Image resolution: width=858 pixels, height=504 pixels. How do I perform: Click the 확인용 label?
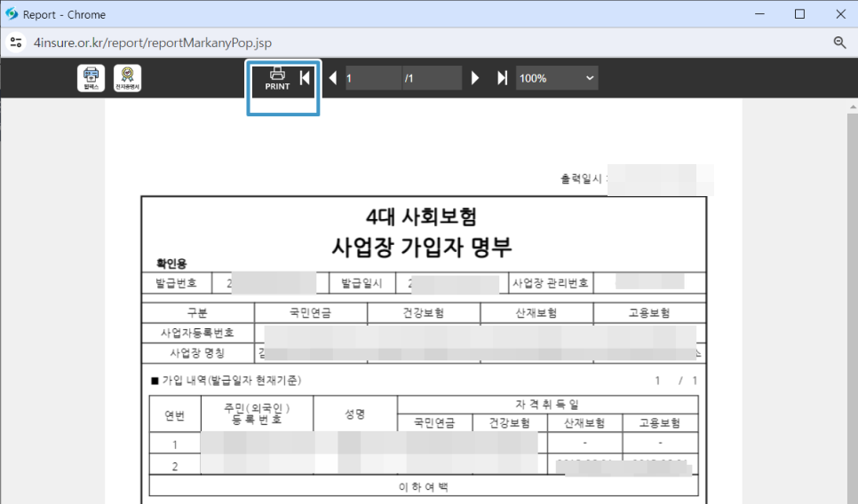coord(171,264)
